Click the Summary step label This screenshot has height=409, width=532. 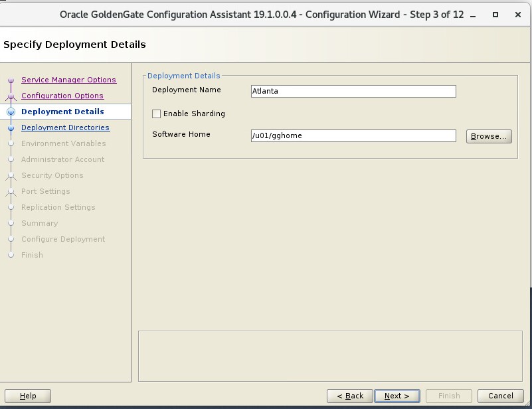[40, 223]
